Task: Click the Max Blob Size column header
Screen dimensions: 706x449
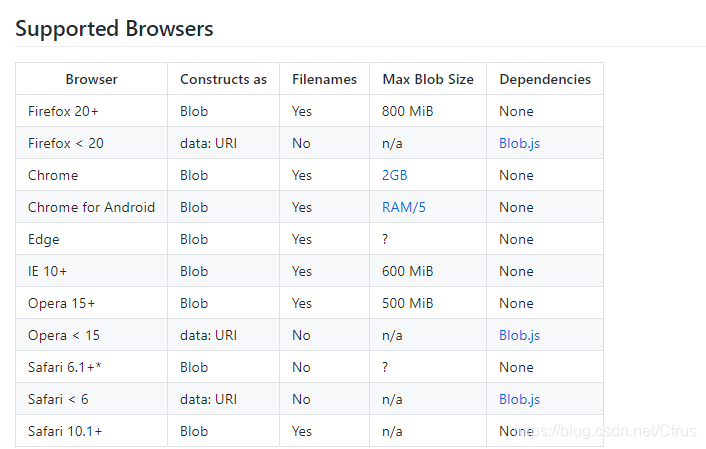Action: pos(428,79)
